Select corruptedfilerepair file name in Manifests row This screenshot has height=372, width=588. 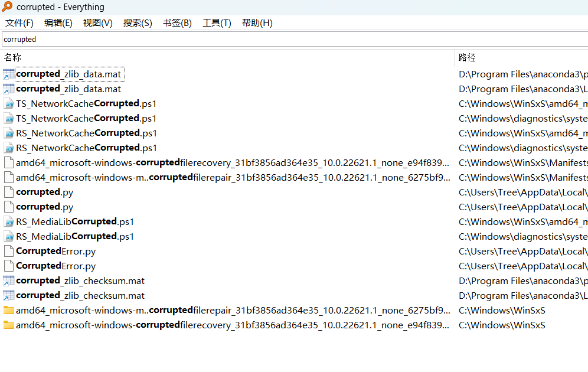[x=233, y=177]
